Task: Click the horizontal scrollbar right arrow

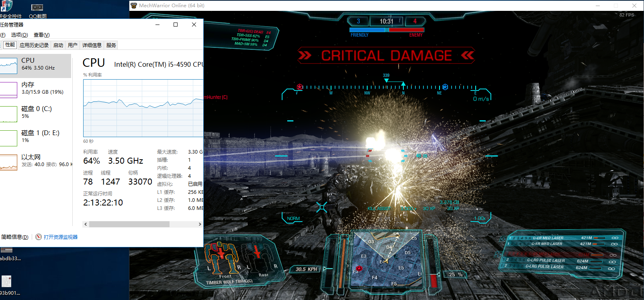Action: (x=200, y=224)
